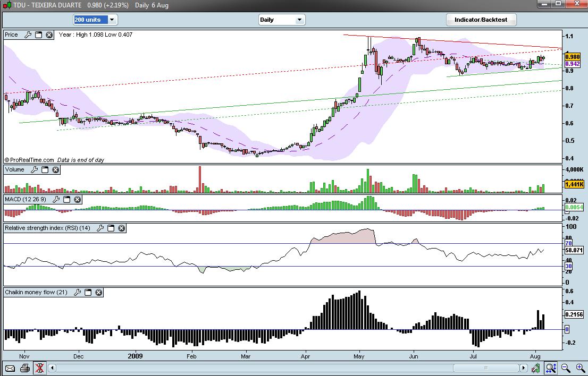Close the Price panel
This screenshot has width=588, height=376.
click(x=49, y=35)
